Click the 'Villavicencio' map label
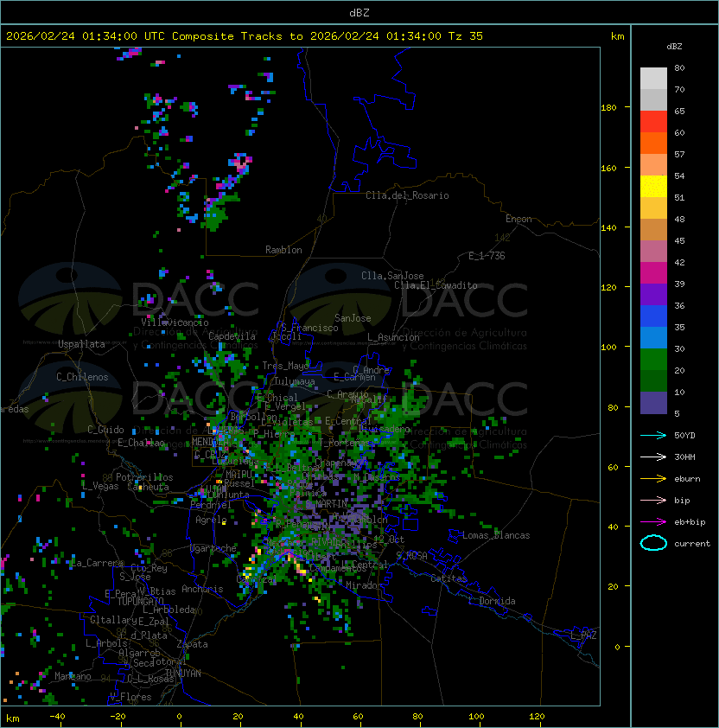Screen dimensions: 719x728 pos(175,322)
